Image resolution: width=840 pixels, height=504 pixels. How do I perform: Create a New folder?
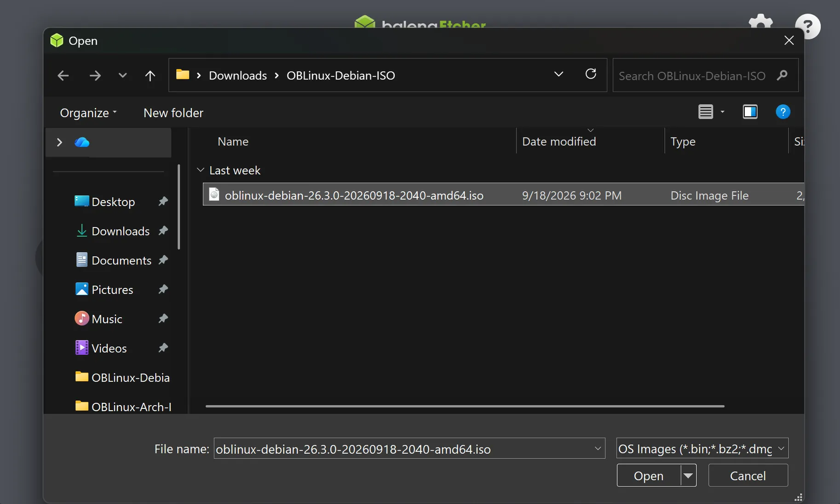point(173,113)
